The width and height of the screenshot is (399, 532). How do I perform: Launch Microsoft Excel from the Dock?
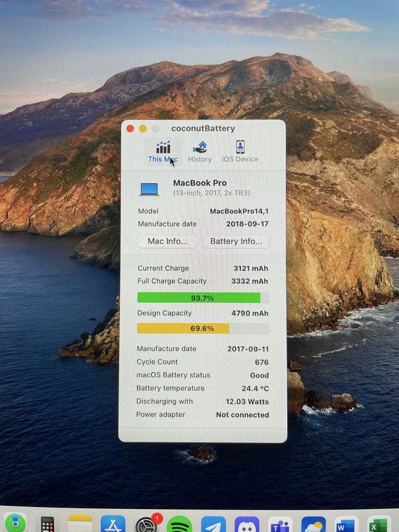[x=378, y=525]
